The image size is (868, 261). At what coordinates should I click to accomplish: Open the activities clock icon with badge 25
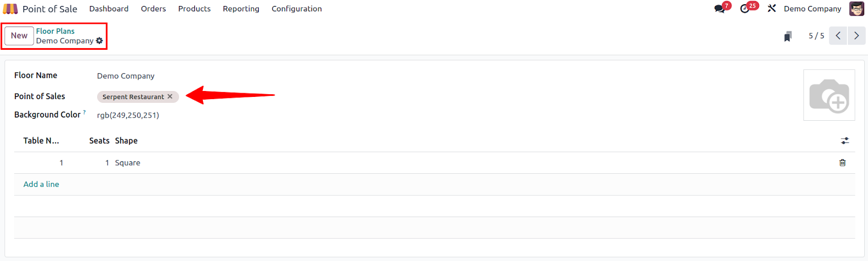(745, 9)
